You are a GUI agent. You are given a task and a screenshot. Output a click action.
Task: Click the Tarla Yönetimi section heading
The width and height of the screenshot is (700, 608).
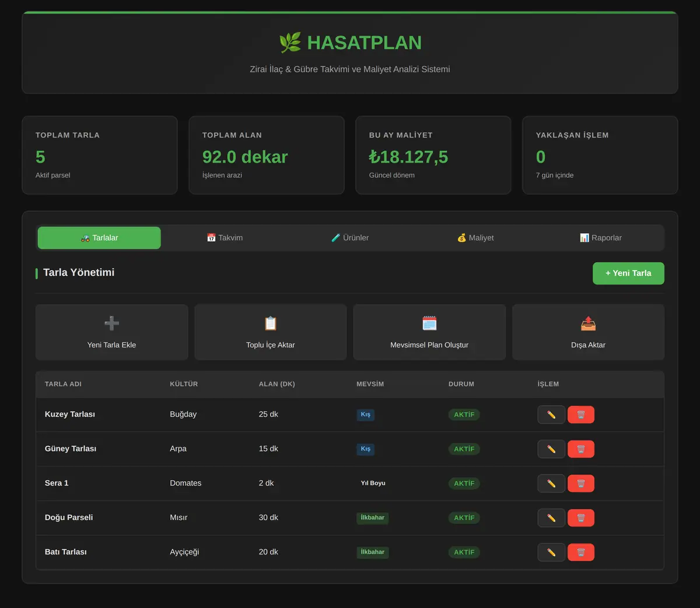(79, 273)
